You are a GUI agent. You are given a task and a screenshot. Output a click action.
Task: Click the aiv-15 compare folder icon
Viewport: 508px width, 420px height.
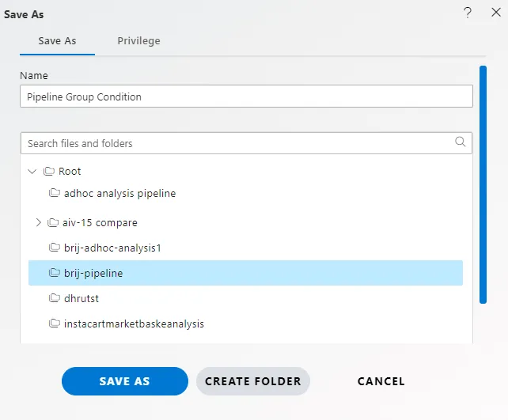(x=53, y=222)
